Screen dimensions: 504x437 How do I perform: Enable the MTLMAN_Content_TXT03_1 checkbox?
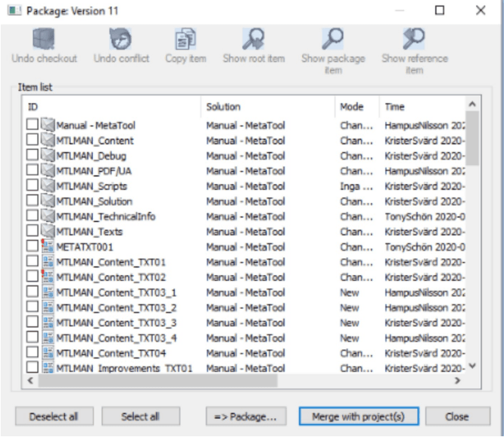(x=32, y=292)
